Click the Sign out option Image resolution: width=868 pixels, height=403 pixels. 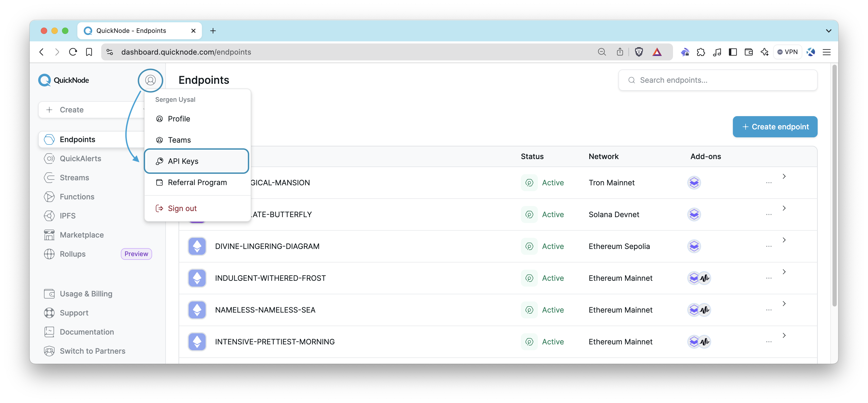(182, 208)
